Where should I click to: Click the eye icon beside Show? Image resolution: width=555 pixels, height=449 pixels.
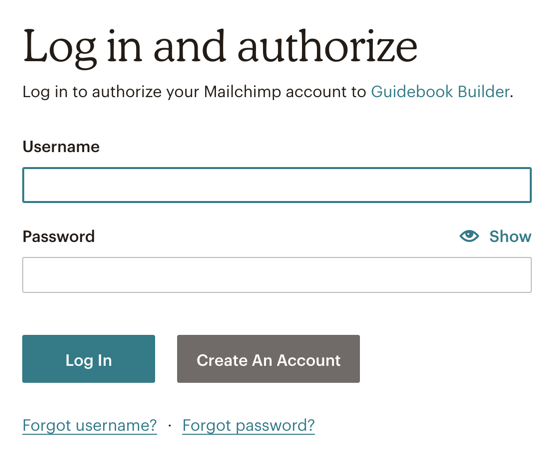coord(469,236)
